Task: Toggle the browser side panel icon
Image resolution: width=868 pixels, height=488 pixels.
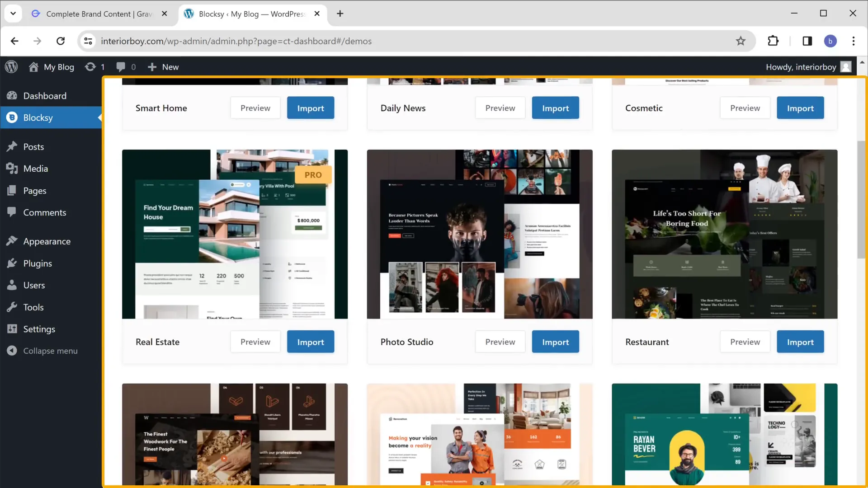Action: (x=807, y=41)
